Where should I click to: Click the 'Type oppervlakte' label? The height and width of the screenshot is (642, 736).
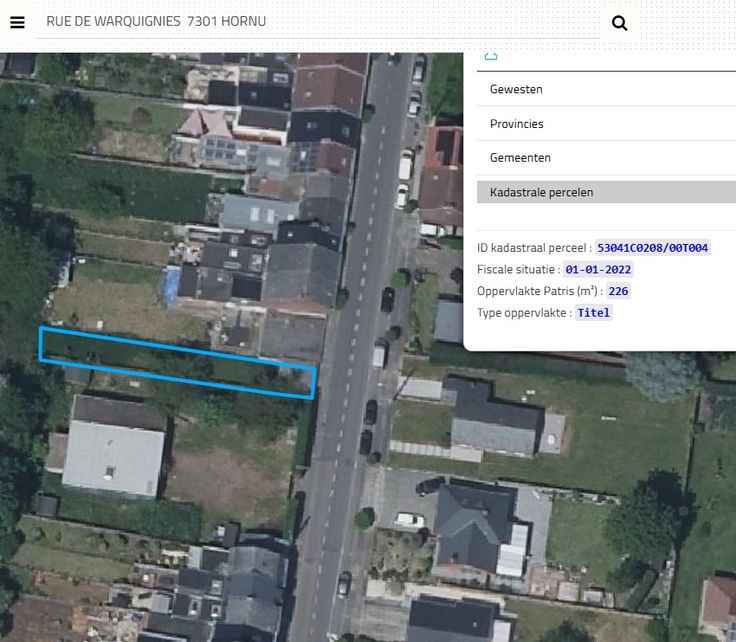524,313
